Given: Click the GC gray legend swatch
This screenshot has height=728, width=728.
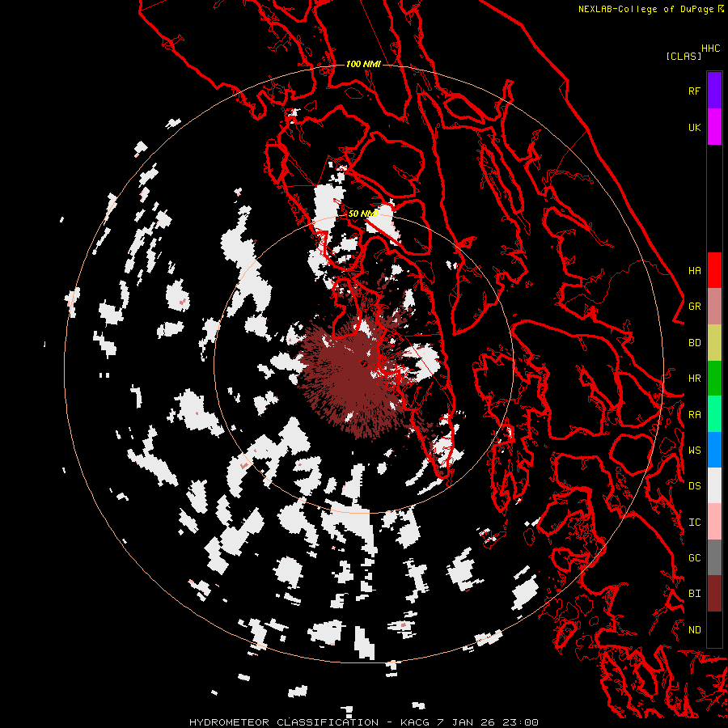Looking at the screenshot, I should [714, 557].
